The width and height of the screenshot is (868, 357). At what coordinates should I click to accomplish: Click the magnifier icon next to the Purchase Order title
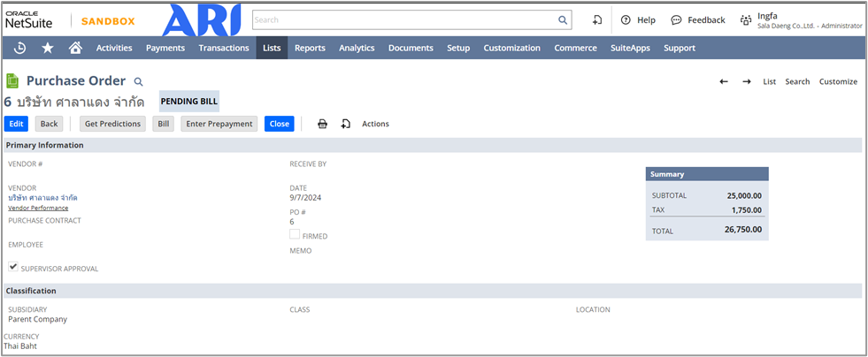[138, 82]
